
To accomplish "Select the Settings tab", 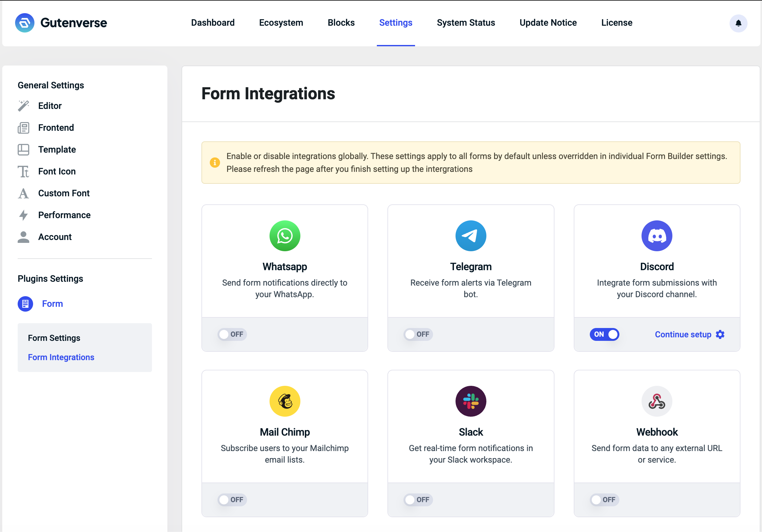I will click(395, 22).
